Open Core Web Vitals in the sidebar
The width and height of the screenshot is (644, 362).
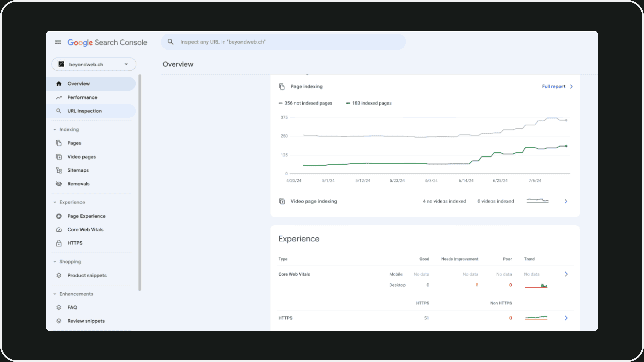91,230
